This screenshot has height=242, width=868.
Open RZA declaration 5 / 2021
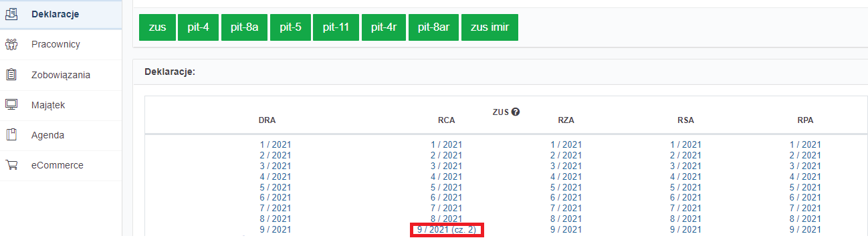pos(566,187)
